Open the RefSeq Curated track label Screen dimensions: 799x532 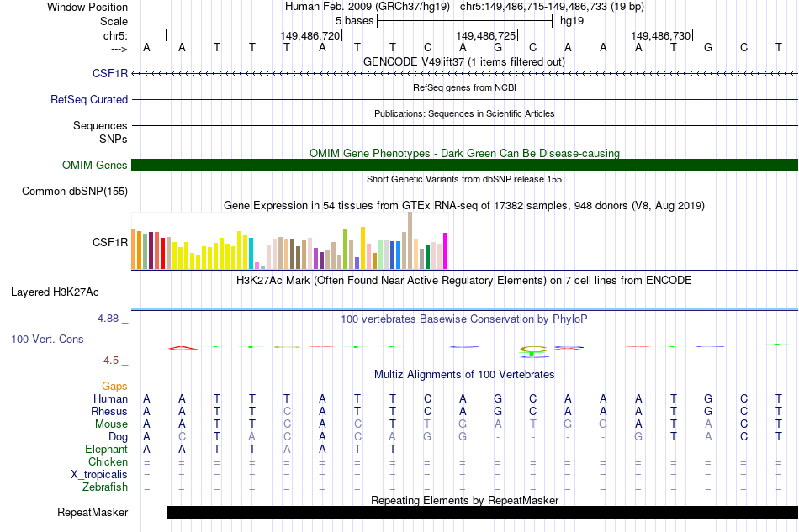click(89, 100)
